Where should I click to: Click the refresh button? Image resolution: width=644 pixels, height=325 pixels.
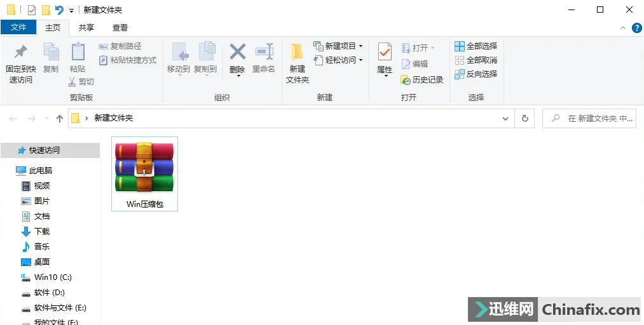click(525, 119)
